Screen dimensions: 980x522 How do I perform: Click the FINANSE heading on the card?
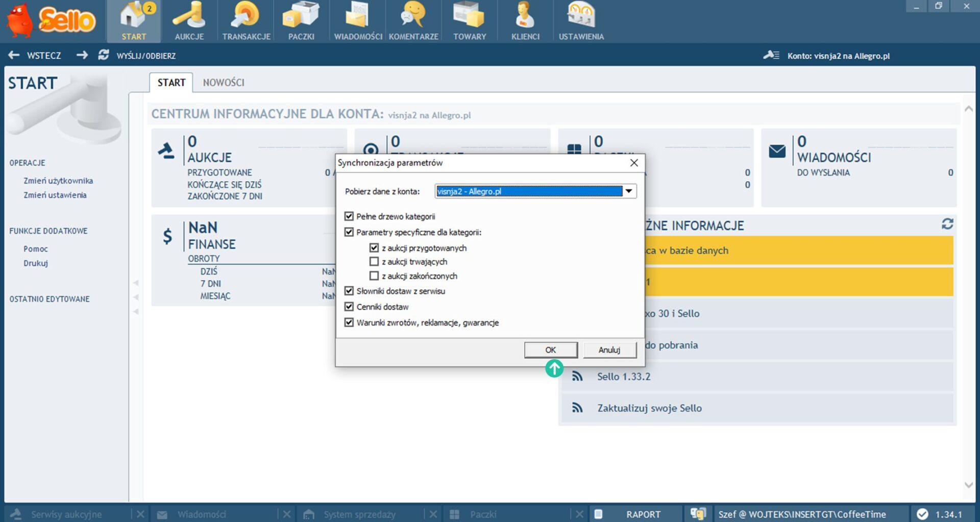click(x=212, y=244)
